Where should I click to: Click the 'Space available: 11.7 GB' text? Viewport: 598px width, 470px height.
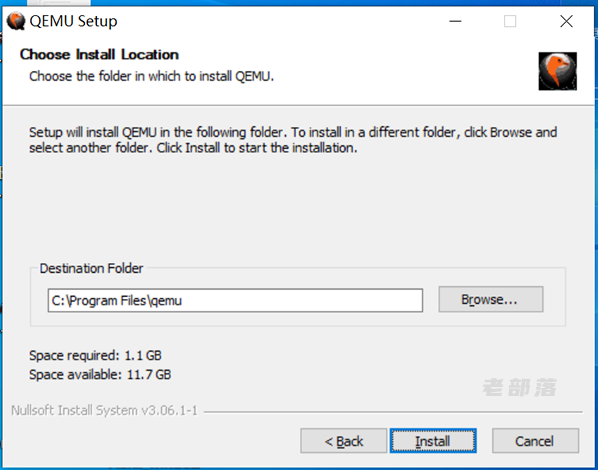pos(100,375)
